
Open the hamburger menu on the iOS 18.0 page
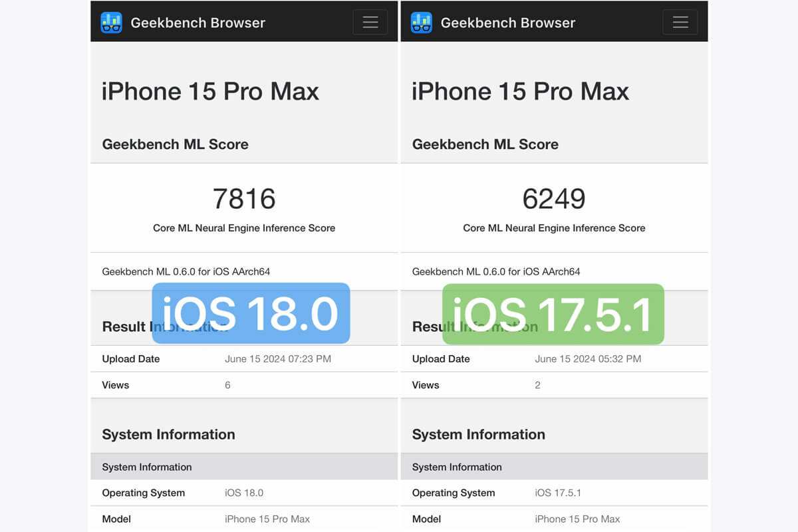[370, 22]
